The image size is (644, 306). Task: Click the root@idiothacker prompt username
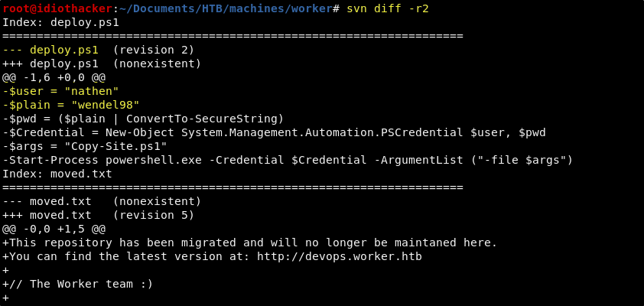57,8
